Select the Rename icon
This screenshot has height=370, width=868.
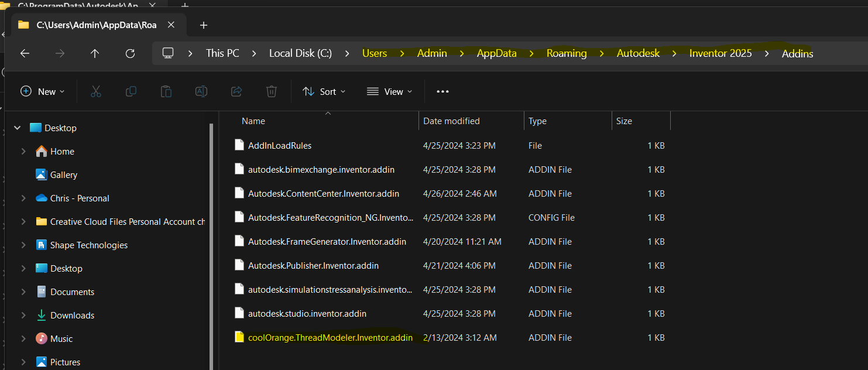tap(201, 91)
